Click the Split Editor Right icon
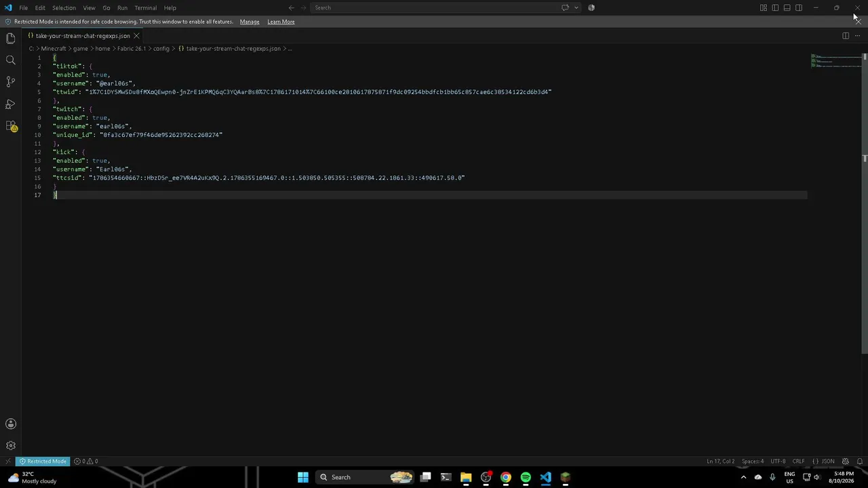 pyautogui.click(x=846, y=35)
